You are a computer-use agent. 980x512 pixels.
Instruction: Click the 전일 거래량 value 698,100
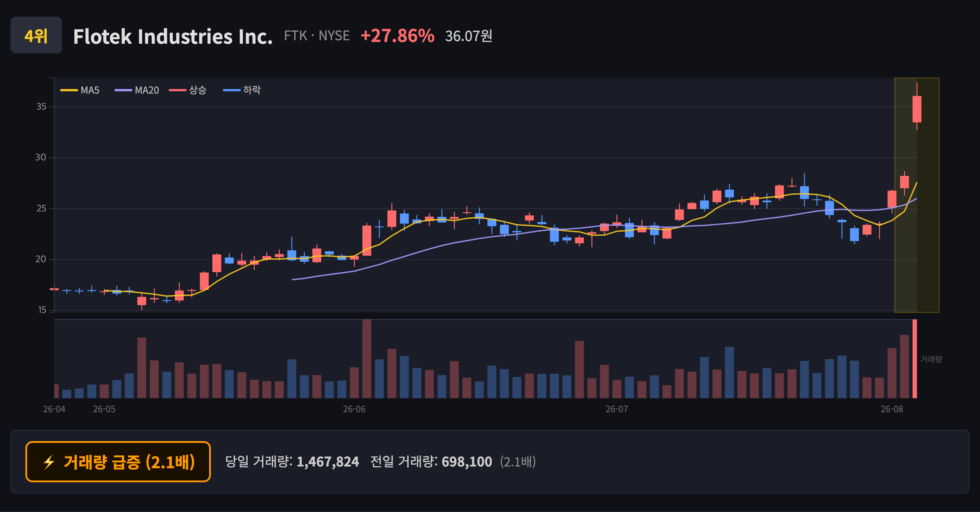467,462
